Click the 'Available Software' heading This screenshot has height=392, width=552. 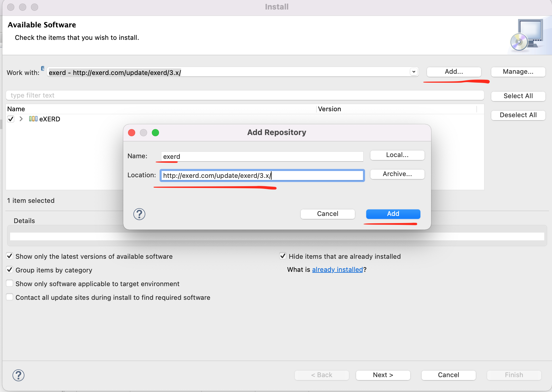click(42, 25)
